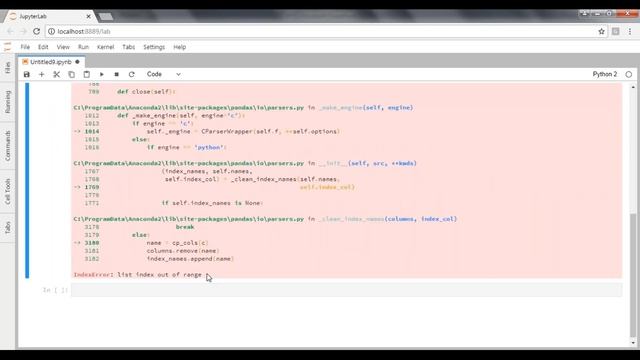Open the Help menu

pyautogui.click(x=180, y=47)
